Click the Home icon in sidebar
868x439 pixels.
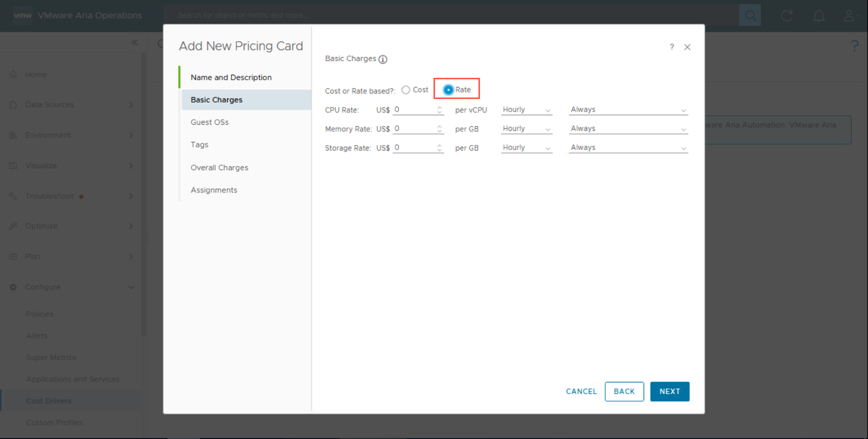(x=14, y=75)
